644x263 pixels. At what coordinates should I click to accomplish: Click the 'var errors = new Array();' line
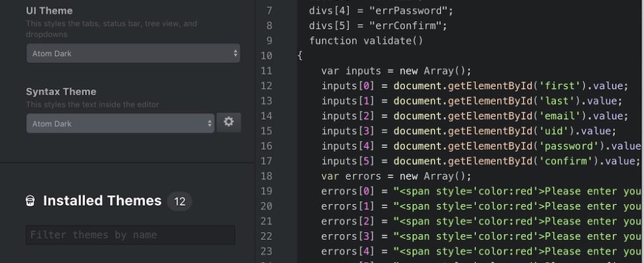pyautogui.click(x=396, y=176)
